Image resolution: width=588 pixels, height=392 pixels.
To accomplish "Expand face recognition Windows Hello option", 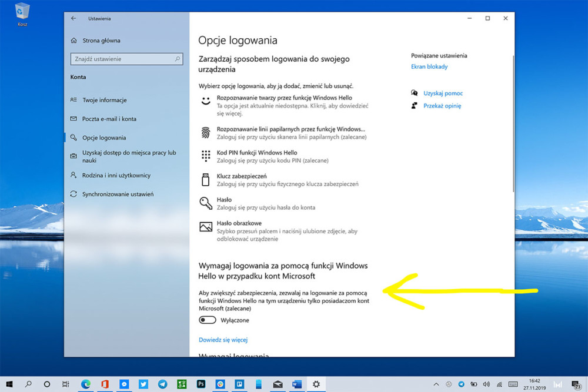I will [x=284, y=105].
